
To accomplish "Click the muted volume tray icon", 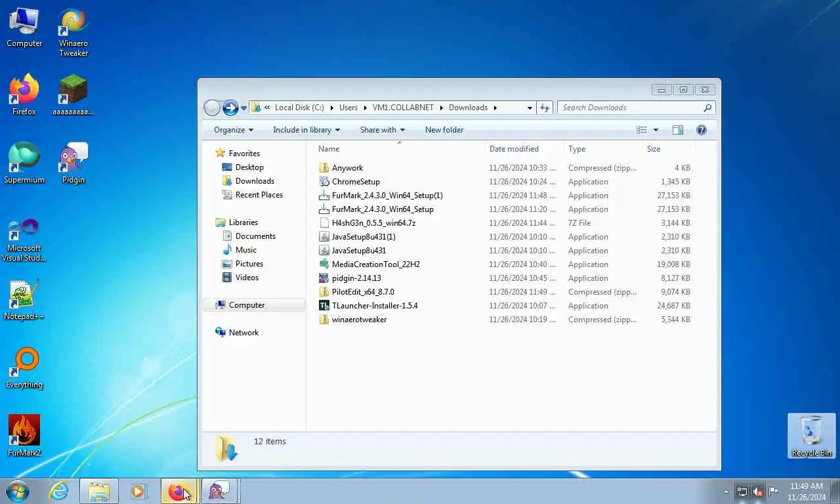I will [758, 492].
